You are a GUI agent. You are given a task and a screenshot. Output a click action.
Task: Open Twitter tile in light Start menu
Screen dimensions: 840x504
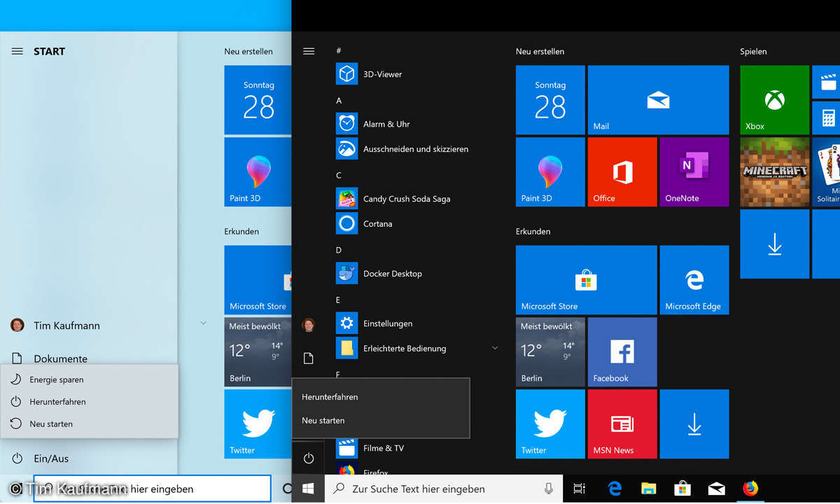click(258, 424)
